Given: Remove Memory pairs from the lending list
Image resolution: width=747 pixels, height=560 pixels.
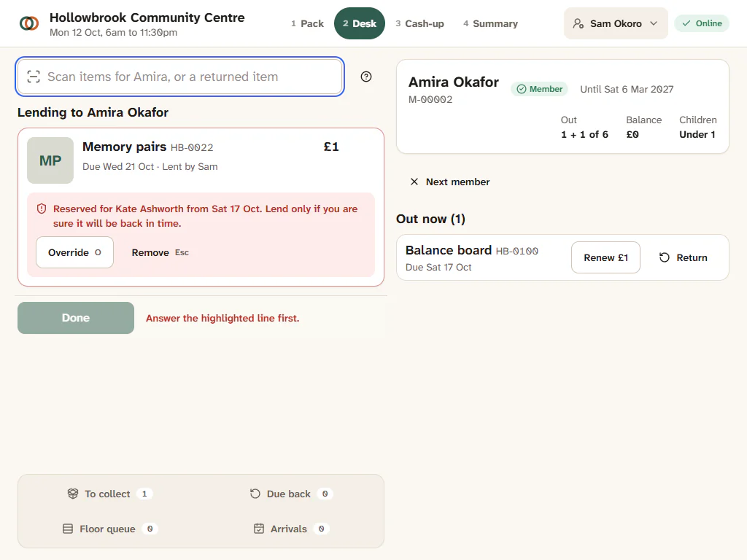Looking at the screenshot, I should click(x=160, y=252).
